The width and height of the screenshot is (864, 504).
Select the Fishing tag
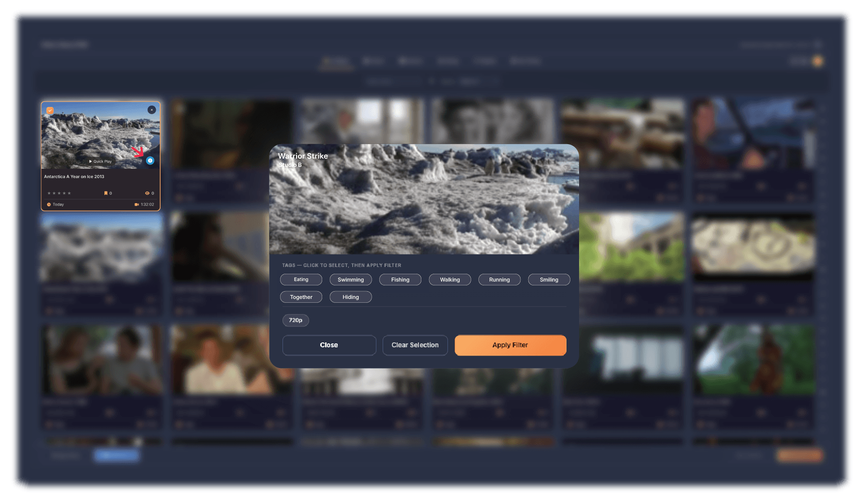(x=400, y=280)
